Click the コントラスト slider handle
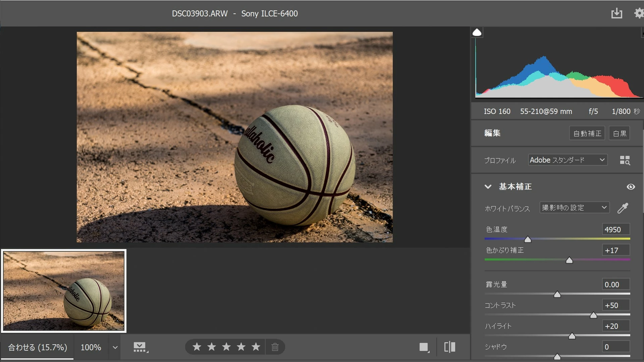Image resolution: width=644 pixels, height=362 pixels. pos(593,315)
